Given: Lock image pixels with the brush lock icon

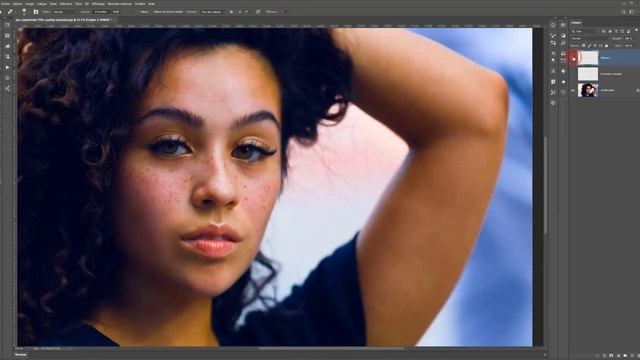Looking at the screenshot, I should 589,46.
